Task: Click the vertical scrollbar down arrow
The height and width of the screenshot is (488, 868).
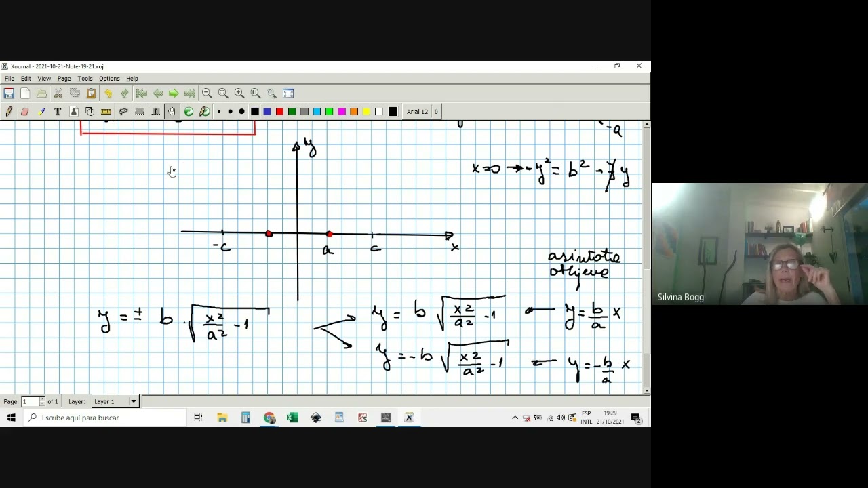Action: [647, 390]
